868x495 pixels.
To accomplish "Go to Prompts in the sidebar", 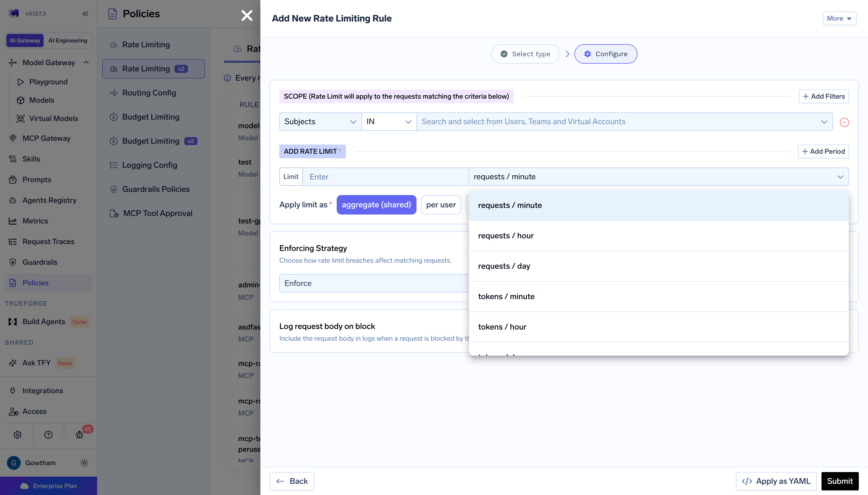I will (37, 180).
